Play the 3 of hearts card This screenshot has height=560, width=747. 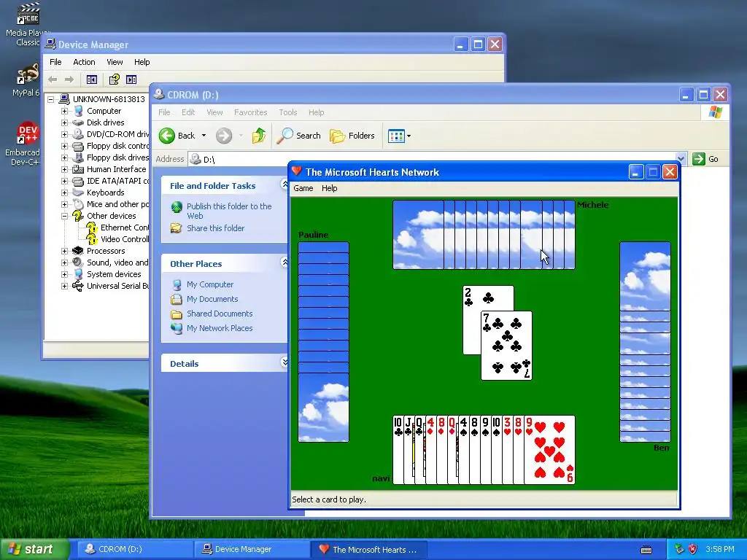pyautogui.click(x=508, y=450)
